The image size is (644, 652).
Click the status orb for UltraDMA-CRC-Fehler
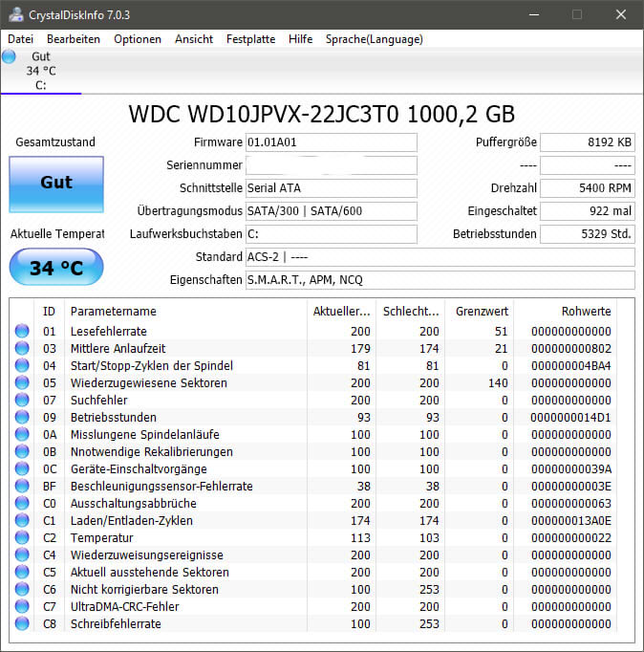tap(22, 606)
